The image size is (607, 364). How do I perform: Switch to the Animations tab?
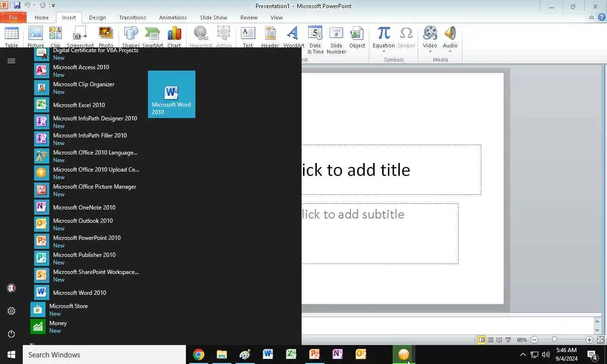click(x=173, y=18)
